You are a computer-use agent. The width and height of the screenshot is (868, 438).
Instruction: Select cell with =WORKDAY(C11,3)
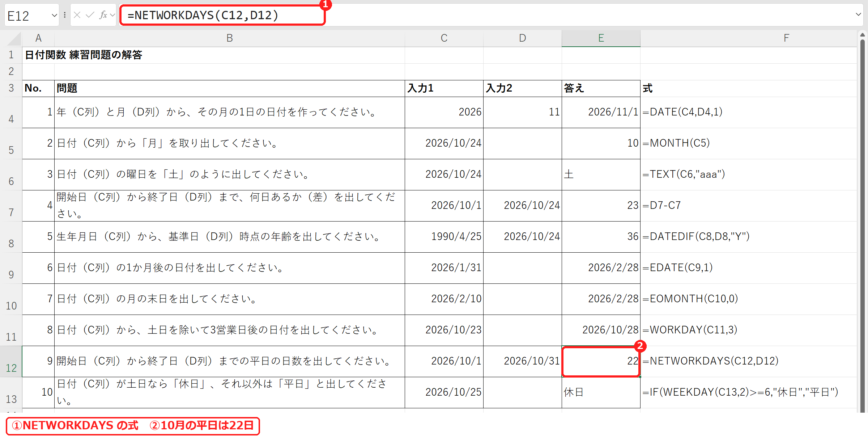click(x=749, y=330)
